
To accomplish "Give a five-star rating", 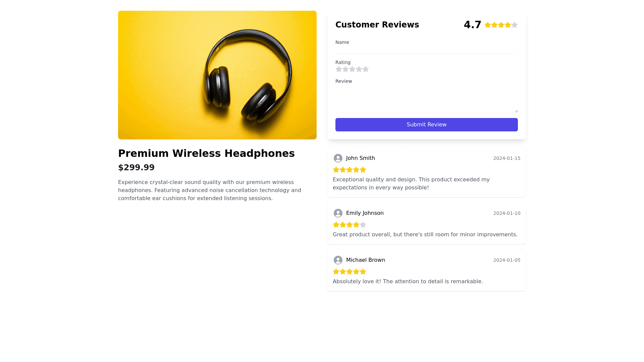I will [x=366, y=69].
